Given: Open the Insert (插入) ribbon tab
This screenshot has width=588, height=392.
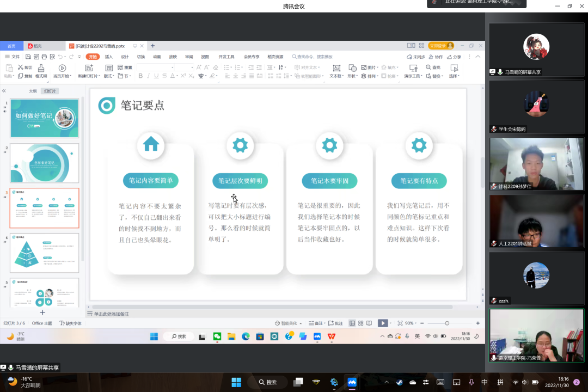Looking at the screenshot, I should tap(109, 57).
